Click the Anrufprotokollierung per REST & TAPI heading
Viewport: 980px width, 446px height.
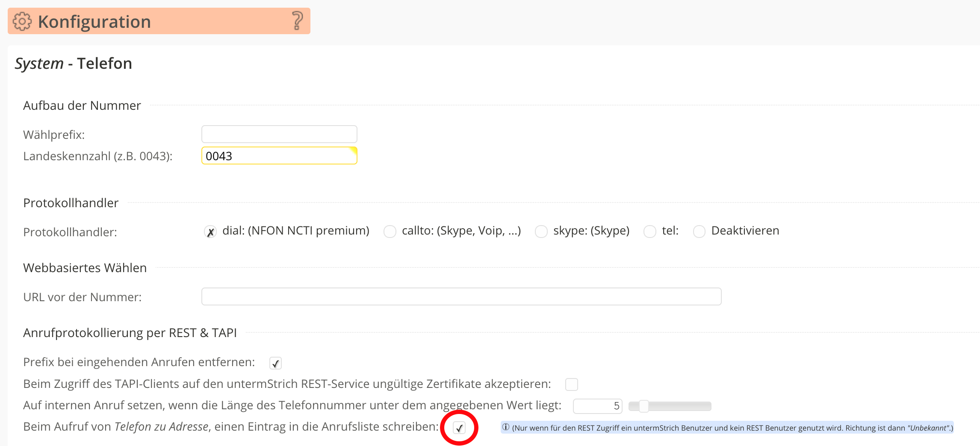(x=130, y=333)
